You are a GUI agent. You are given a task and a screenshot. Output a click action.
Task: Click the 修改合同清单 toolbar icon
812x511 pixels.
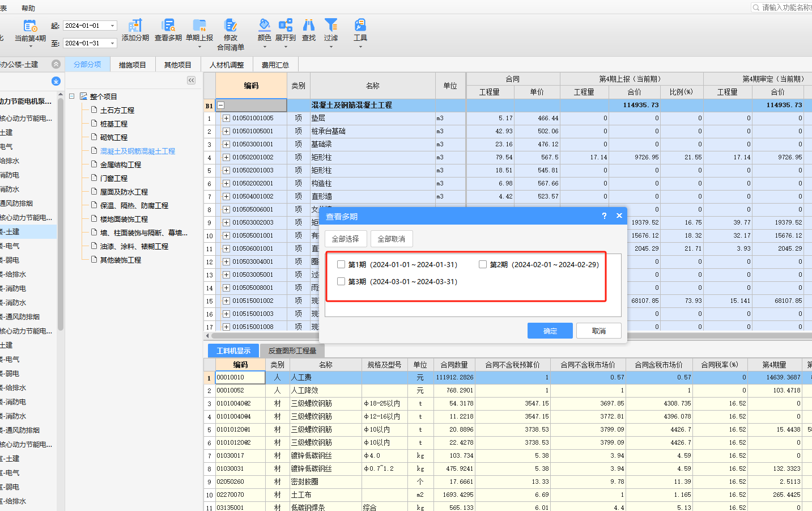(231, 26)
